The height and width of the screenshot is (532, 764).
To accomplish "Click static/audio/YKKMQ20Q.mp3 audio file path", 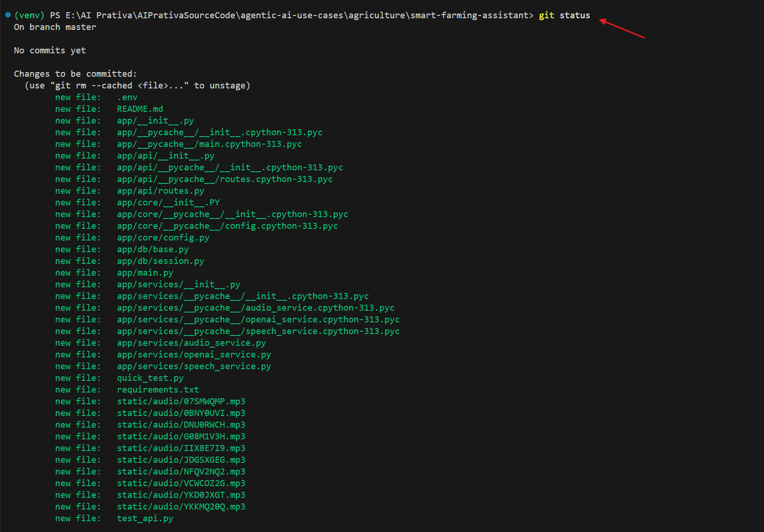I will coord(181,507).
